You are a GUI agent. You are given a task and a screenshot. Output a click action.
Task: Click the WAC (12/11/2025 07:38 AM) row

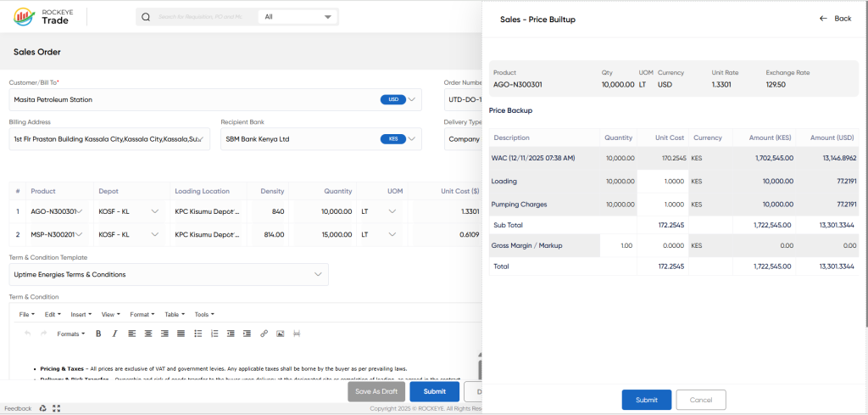(x=674, y=158)
